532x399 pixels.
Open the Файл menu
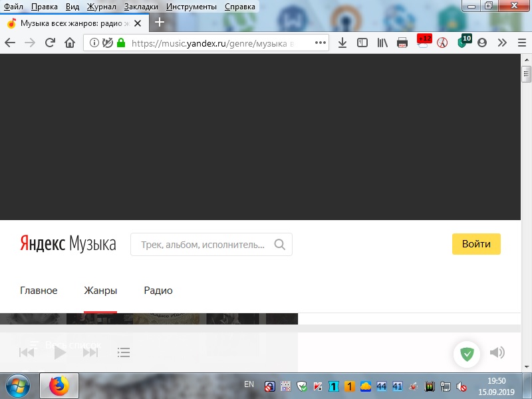pyautogui.click(x=13, y=7)
